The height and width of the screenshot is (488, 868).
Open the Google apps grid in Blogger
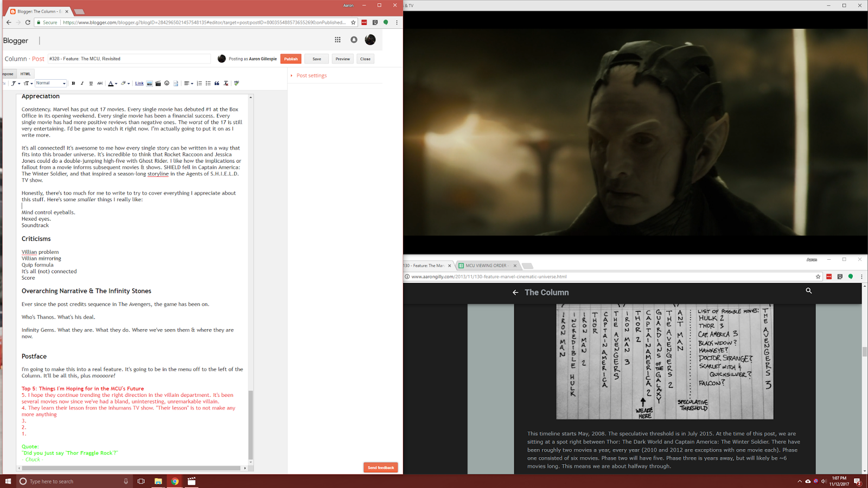(337, 40)
